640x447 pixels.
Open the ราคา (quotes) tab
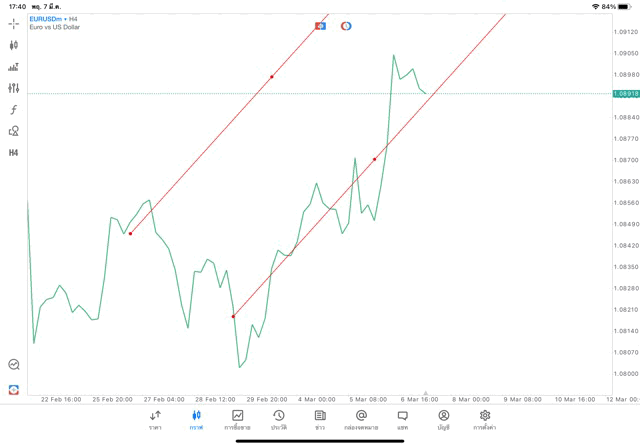click(x=155, y=419)
